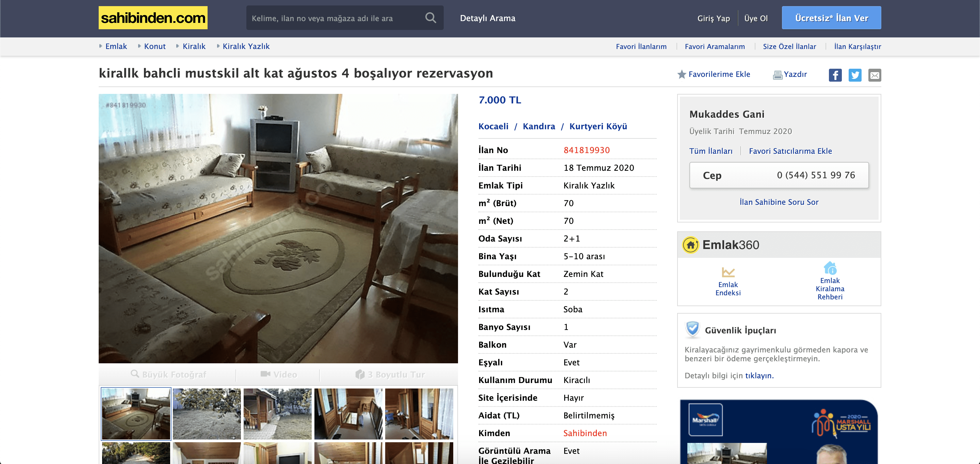Click the Favorilerime Ekle star
This screenshot has width=980, height=464.
[681, 74]
